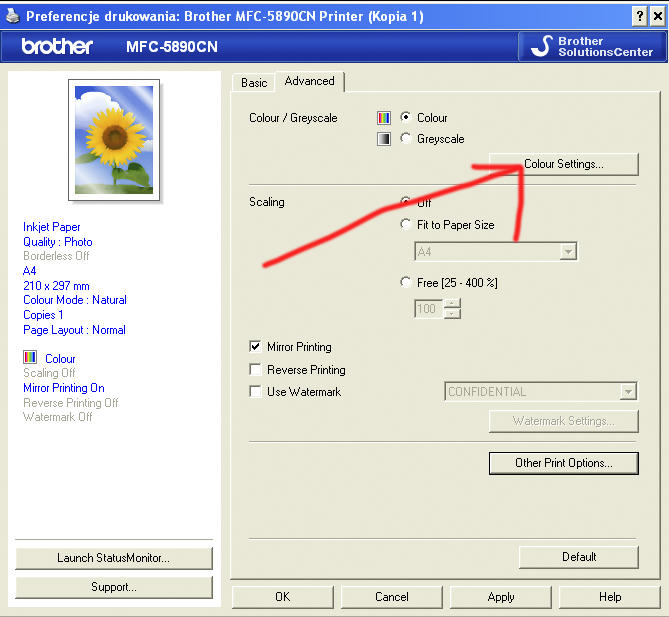The width and height of the screenshot is (669, 617).
Task: Decrease the scaling percentage stepper down arrow
Action: tap(452, 314)
